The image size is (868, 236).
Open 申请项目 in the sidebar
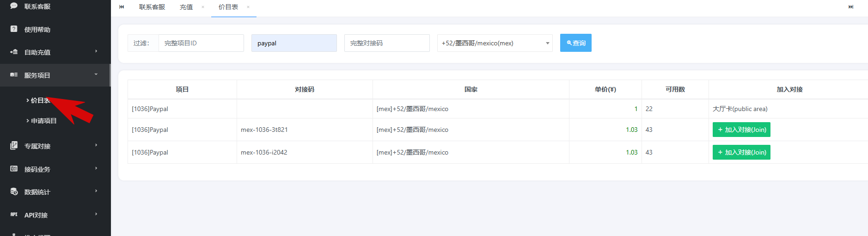pos(43,121)
